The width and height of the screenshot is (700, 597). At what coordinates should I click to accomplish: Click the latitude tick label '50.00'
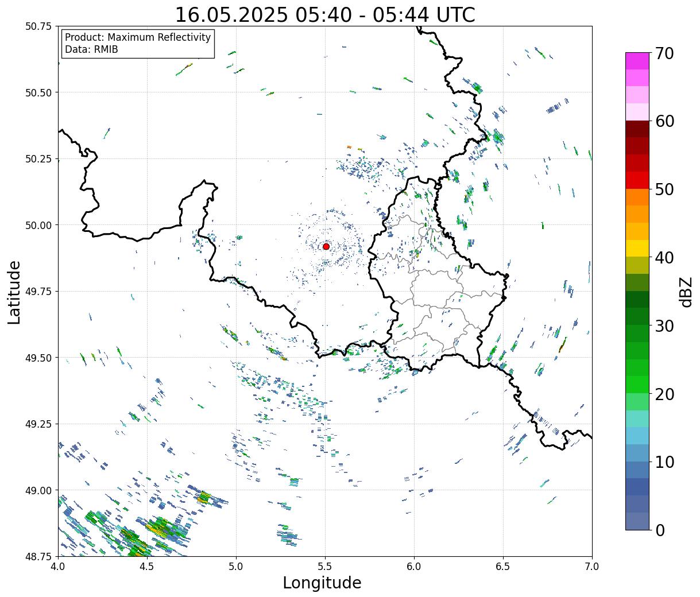(x=38, y=225)
